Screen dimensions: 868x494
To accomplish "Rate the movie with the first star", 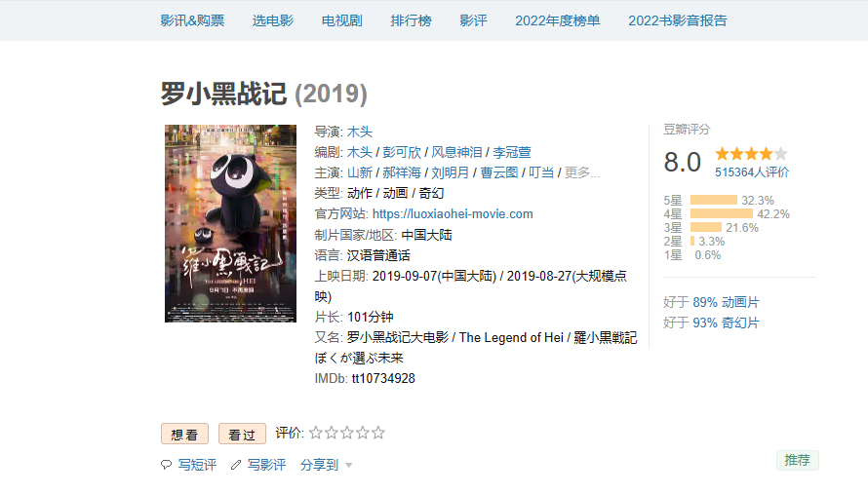I will [316, 433].
